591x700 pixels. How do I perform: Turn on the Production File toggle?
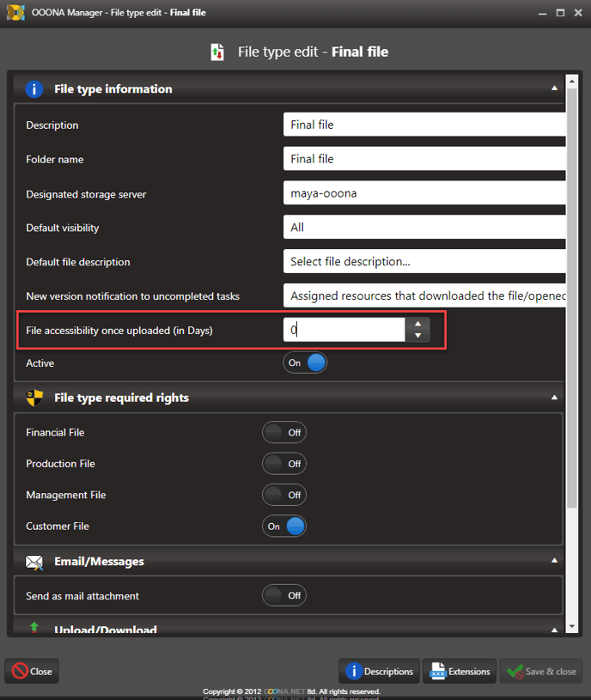pos(284,464)
